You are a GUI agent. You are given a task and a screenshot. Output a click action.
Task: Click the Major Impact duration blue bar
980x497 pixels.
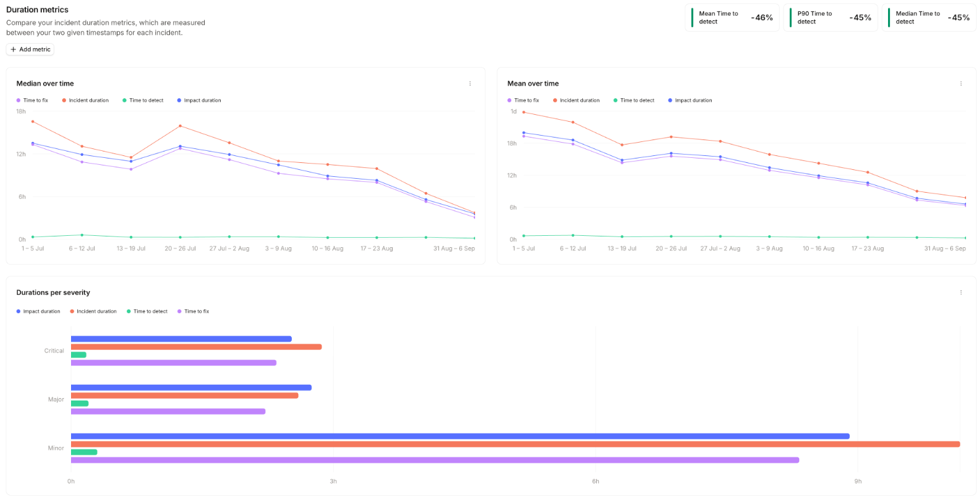[x=191, y=387]
